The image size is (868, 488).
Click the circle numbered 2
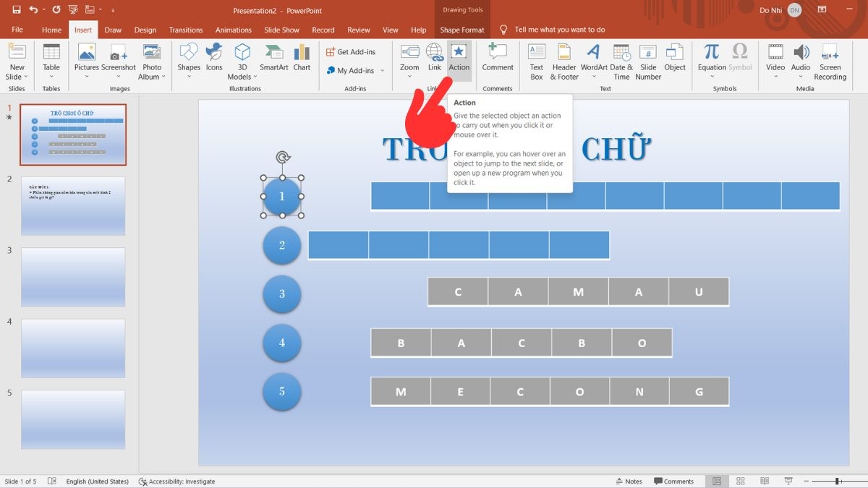[282, 245]
